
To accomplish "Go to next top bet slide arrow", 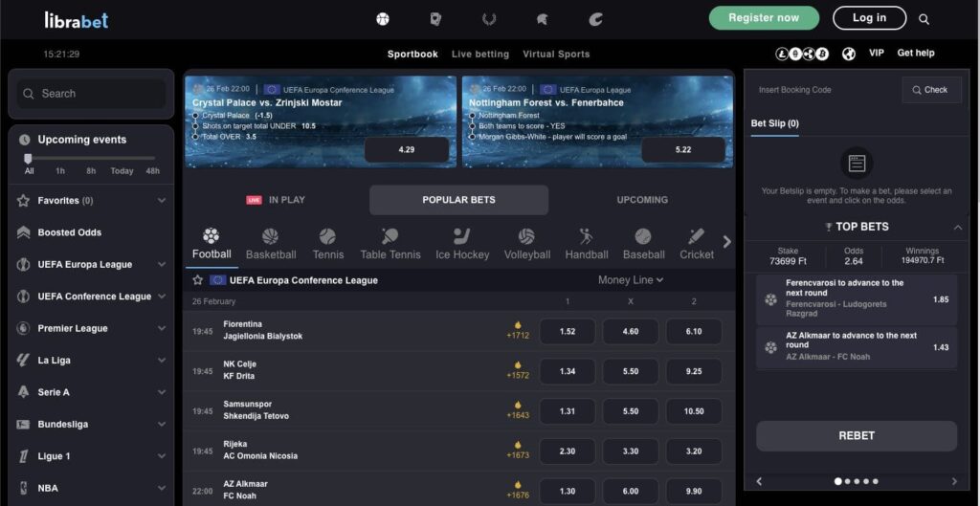I will 954,481.
